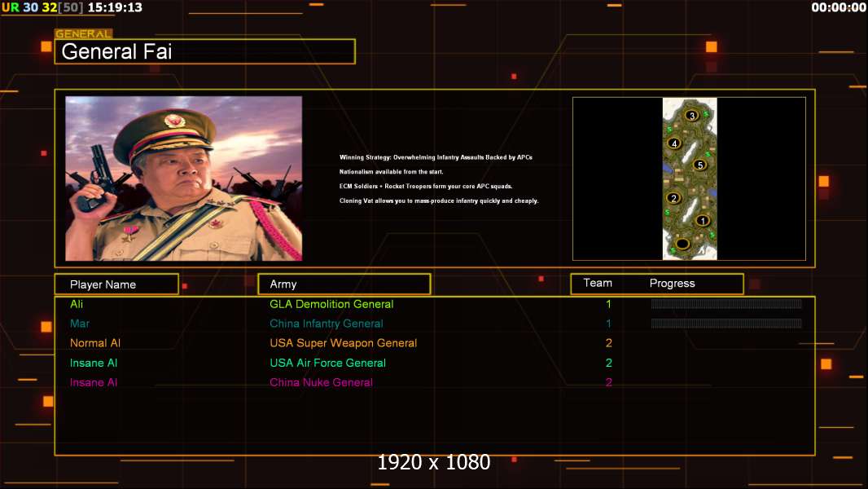Click Ali's team number 1
Viewport: 868px width, 489px height.
[608, 303]
